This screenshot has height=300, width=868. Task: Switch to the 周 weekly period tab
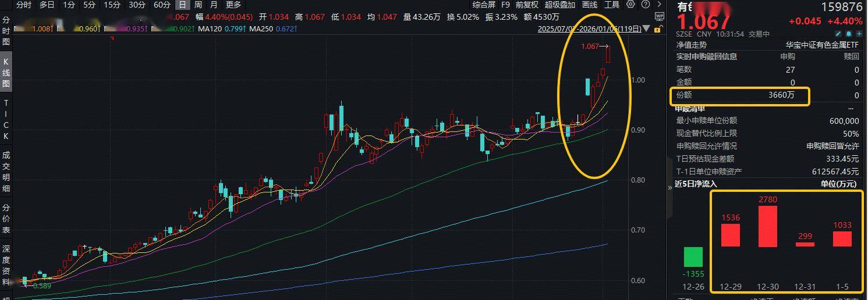point(198,5)
